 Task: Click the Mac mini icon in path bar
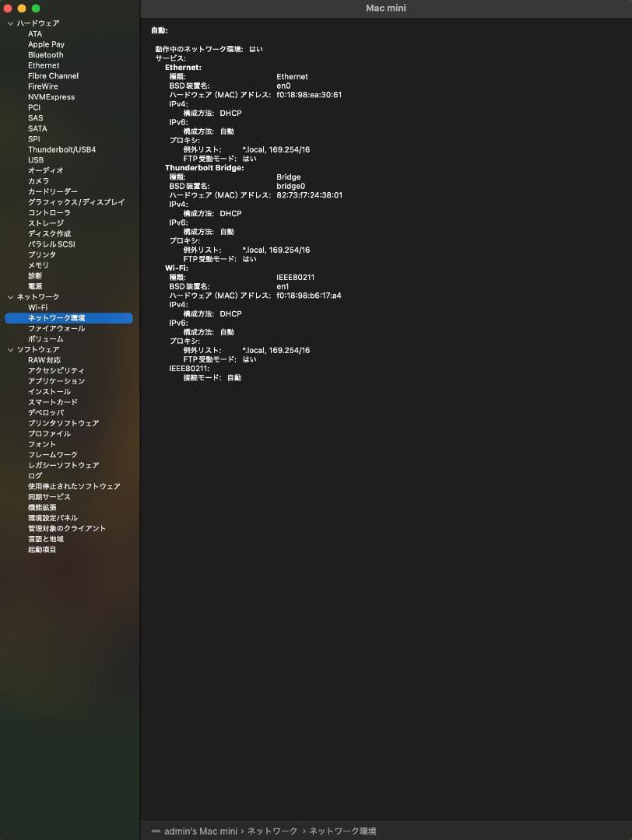156,831
